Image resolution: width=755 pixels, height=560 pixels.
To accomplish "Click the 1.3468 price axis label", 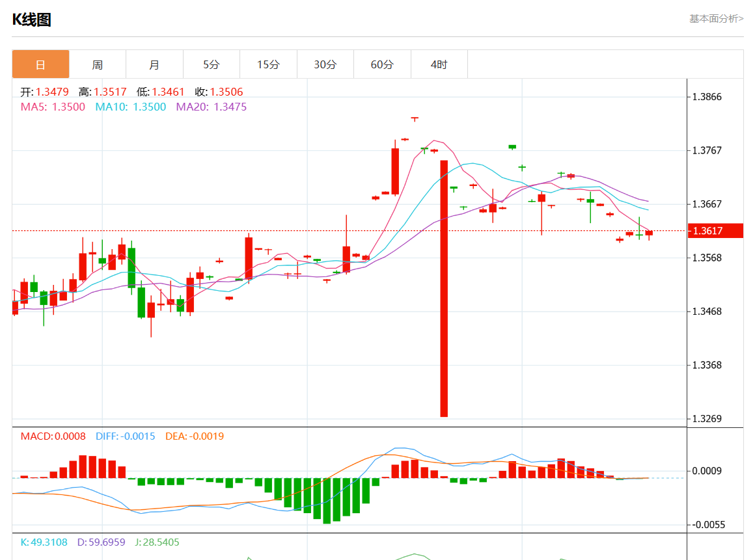I will [x=707, y=312].
